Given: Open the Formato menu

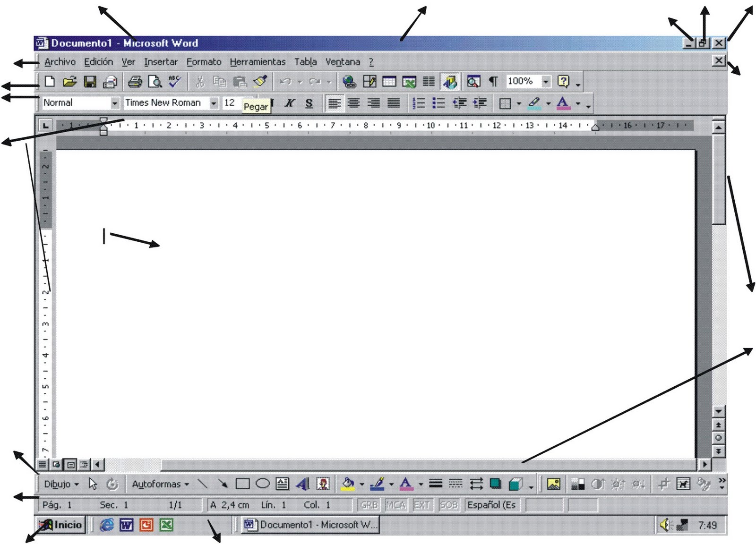Looking at the screenshot, I should click(x=204, y=62).
